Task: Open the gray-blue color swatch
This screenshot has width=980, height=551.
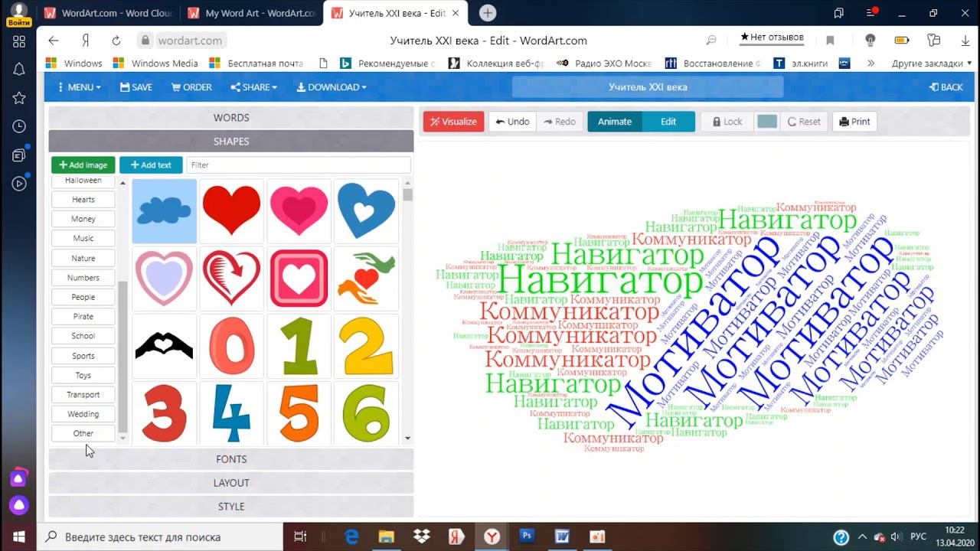Action: [766, 122]
